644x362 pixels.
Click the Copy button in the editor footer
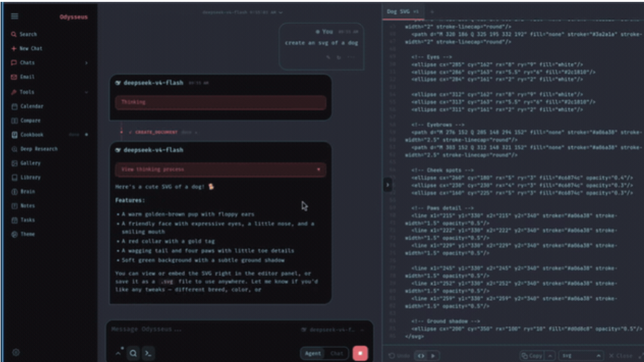point(532,356)
